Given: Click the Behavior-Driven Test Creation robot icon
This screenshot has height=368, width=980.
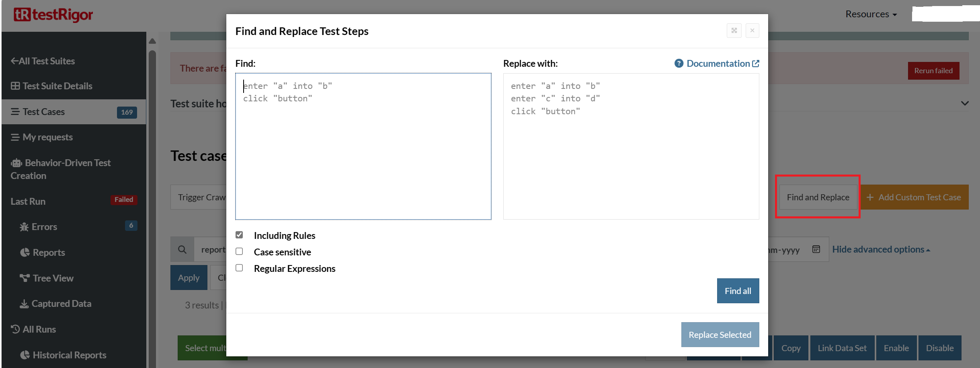Looking at the screenshot, I should [x=16, y=163].
